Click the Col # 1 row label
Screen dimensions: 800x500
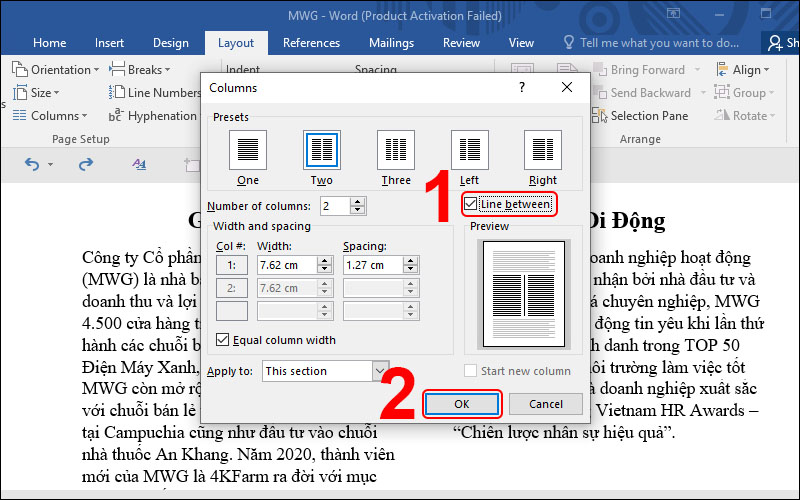(232, 265)
